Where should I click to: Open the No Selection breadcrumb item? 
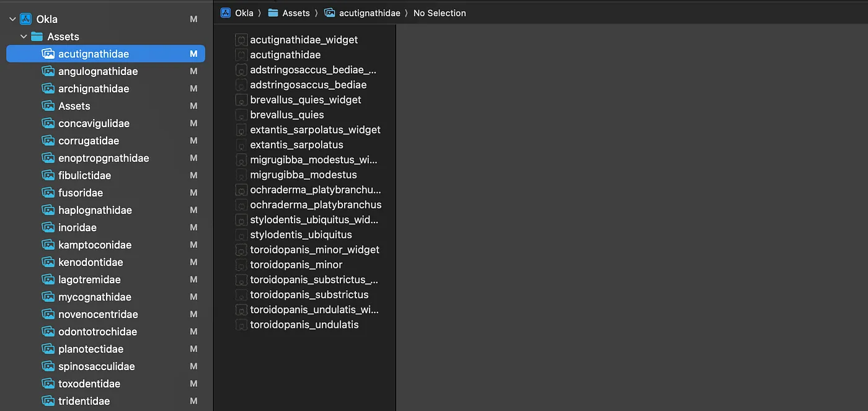(x=440, y=13)
